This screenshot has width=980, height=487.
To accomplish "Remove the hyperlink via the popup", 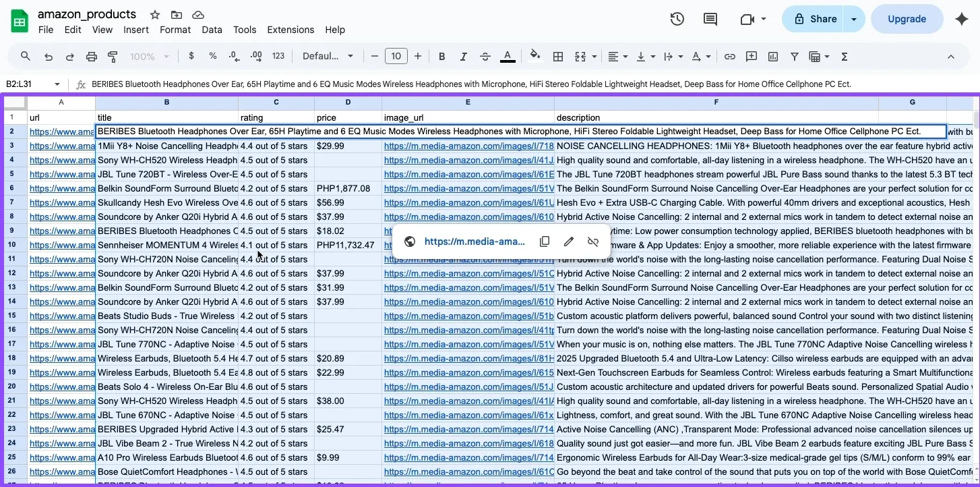I will point(593,241).
